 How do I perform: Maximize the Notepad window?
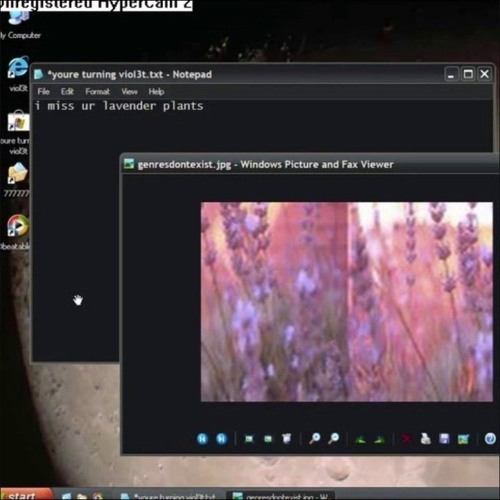tap(468, 74)
